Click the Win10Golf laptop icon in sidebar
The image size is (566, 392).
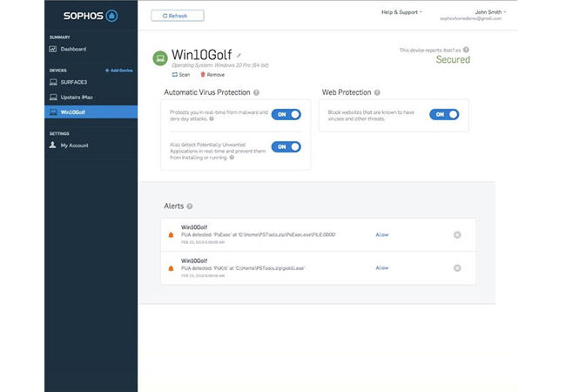(53, 112)
